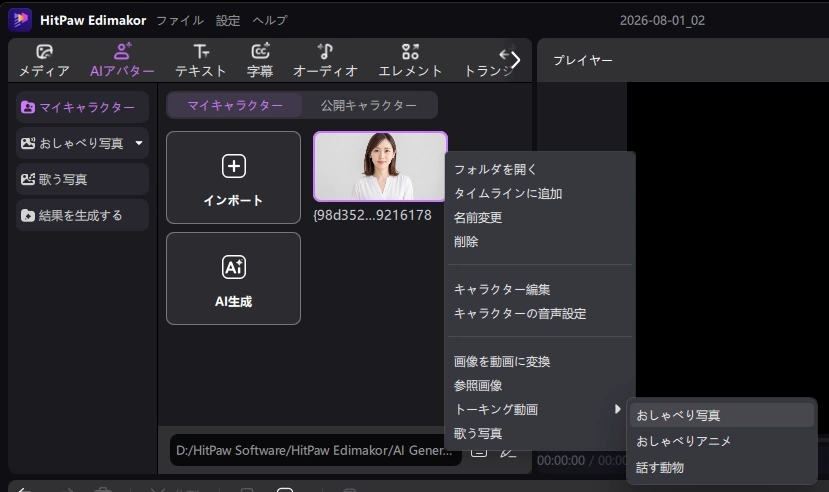Choose 削除 from context menu
This screenshot has width=829, height=492.
click(540, 242)
